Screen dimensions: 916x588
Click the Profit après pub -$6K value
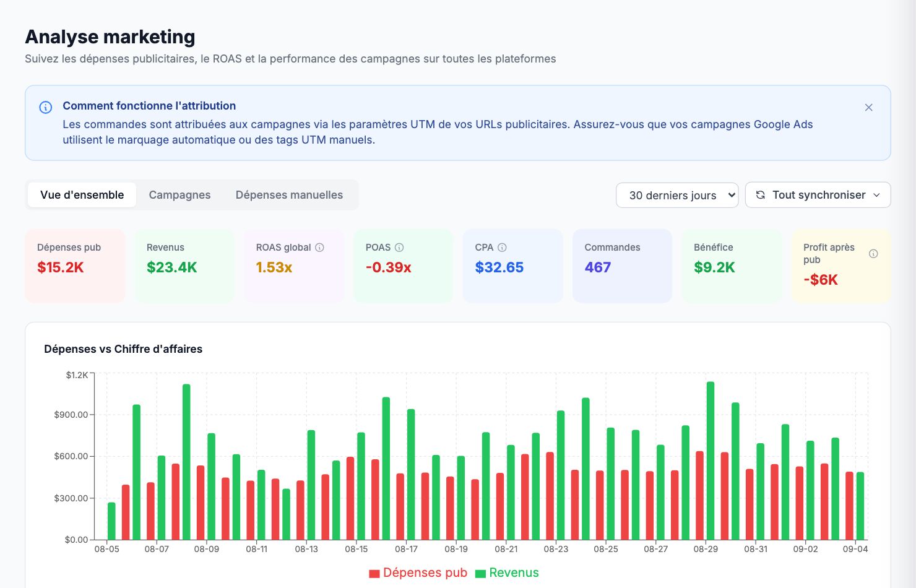pyautogui.click(x=821, y=280)
